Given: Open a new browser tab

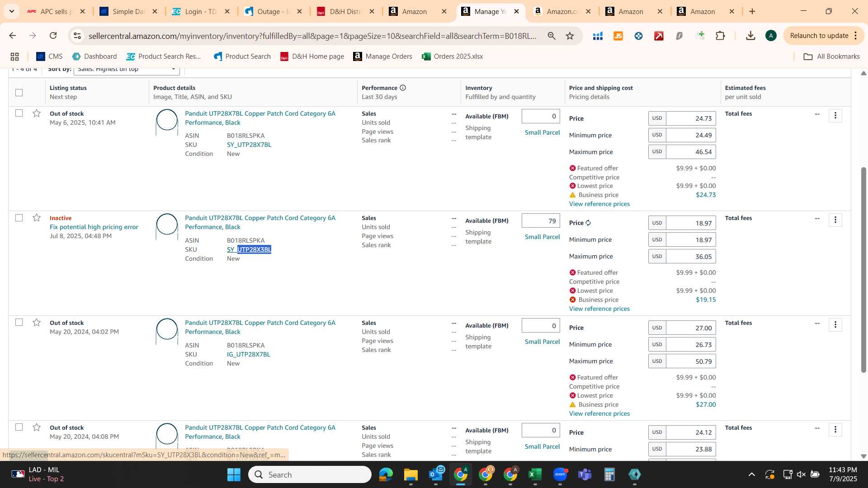Looking at the screenshot, I should point(752,11).
